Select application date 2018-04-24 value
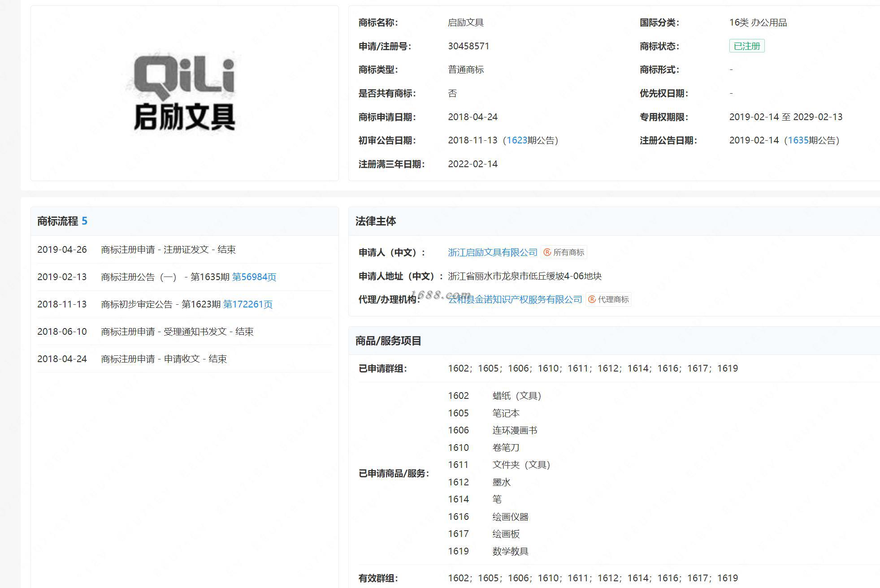880x588 pixels. point(473,117)
